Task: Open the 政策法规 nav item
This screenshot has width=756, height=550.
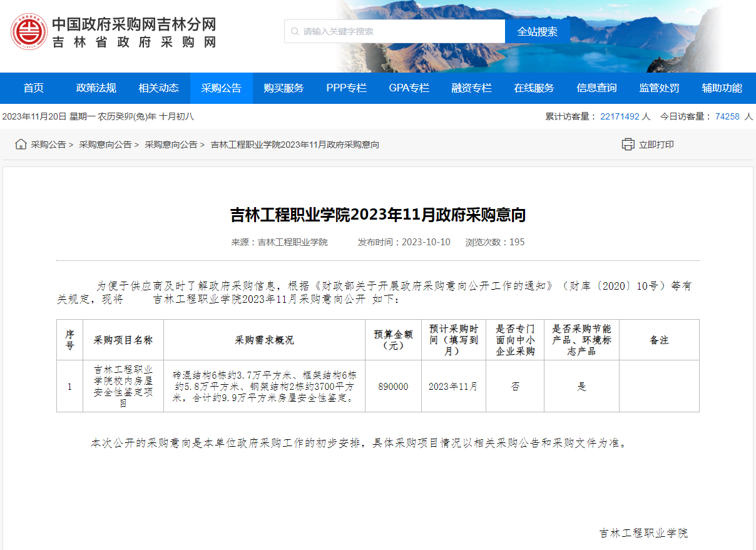Action: (96, 88)
